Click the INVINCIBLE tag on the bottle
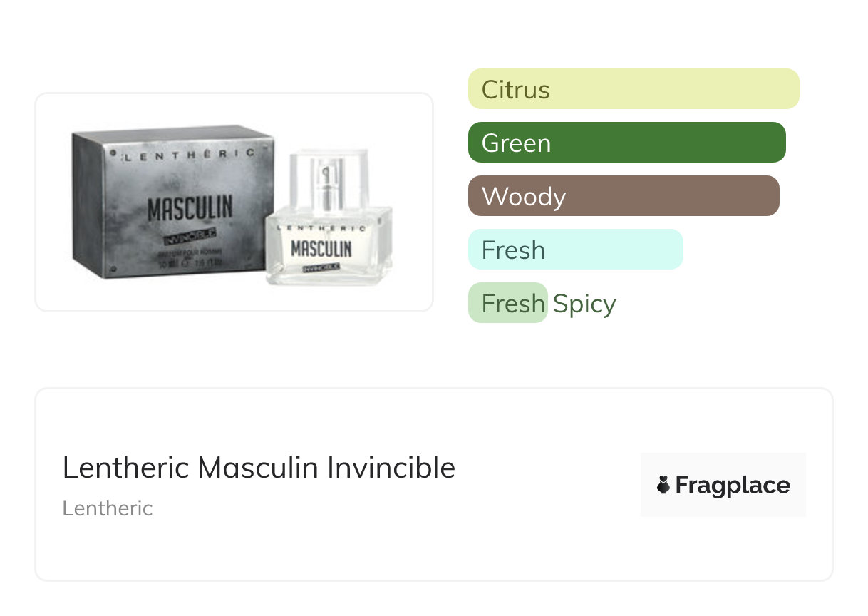868x616 pixels. click(x=320, y=268)
